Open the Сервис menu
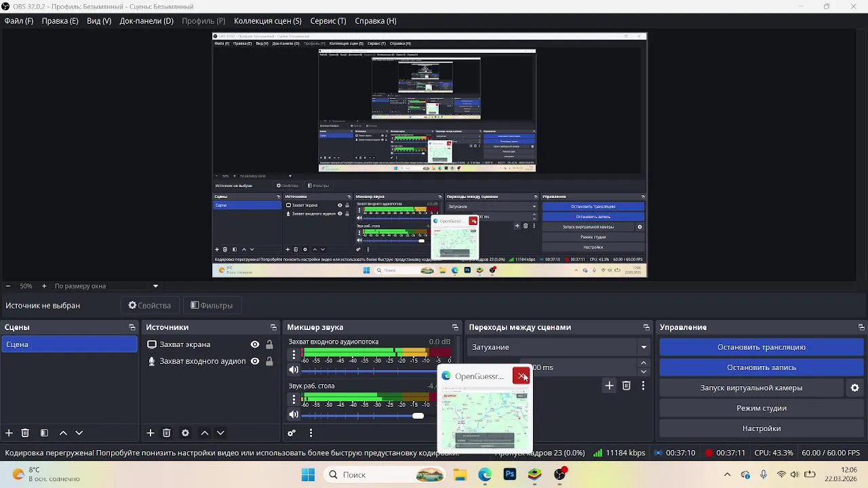 click(x=328, y=21)
